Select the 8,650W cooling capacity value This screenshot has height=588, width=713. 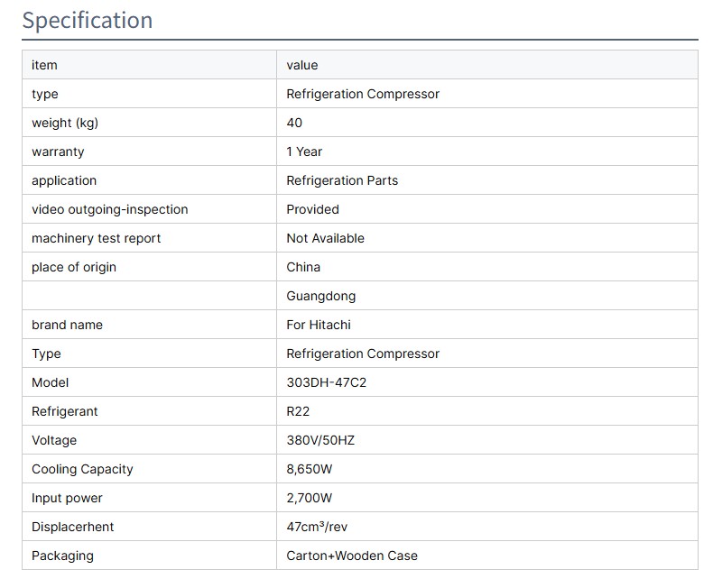point(310,469)
